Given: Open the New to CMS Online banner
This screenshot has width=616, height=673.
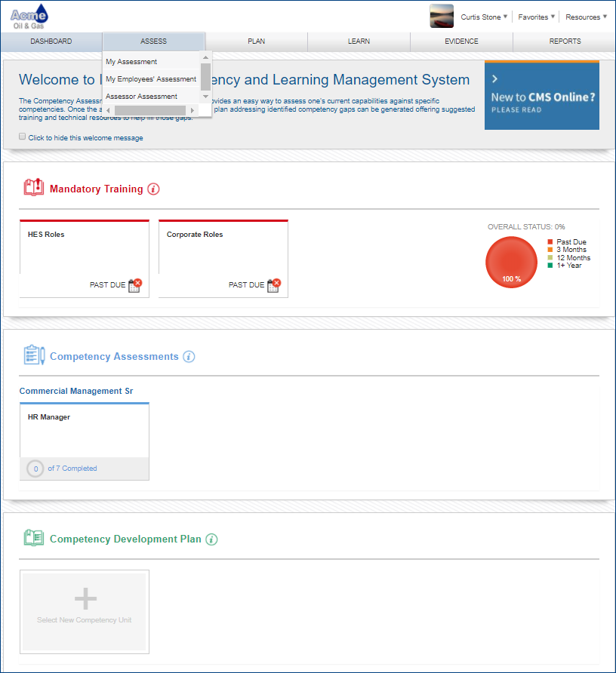Looking at the screenshot, I should [x=542, y=95].
